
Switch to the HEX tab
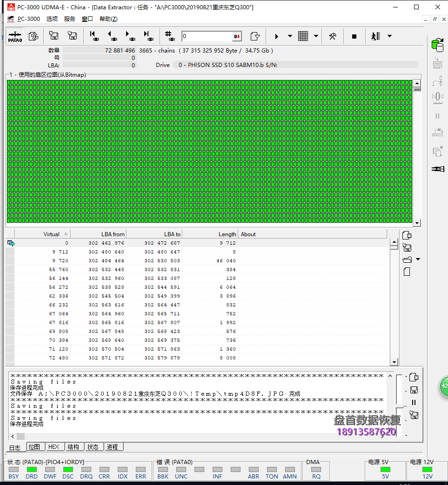tap(53, 447)
